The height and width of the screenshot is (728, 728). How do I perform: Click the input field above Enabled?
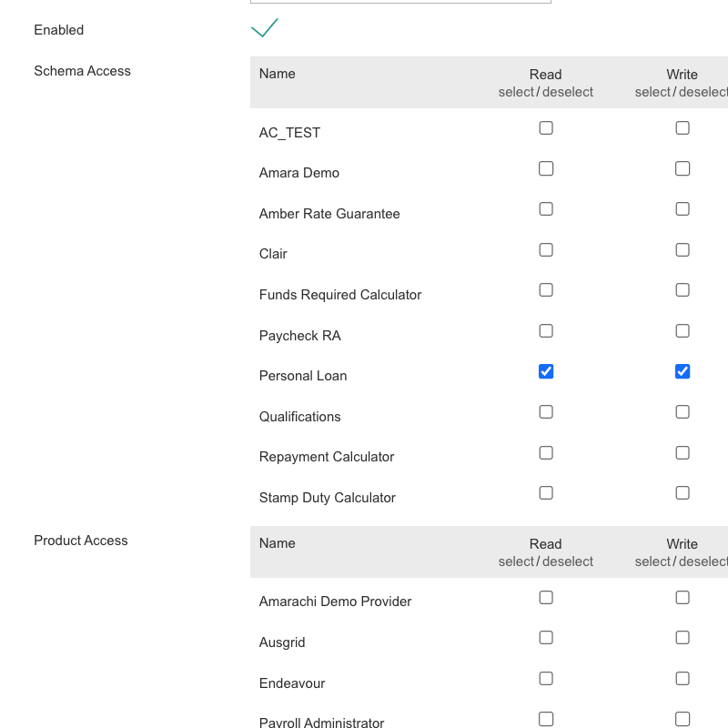(400, 2)
